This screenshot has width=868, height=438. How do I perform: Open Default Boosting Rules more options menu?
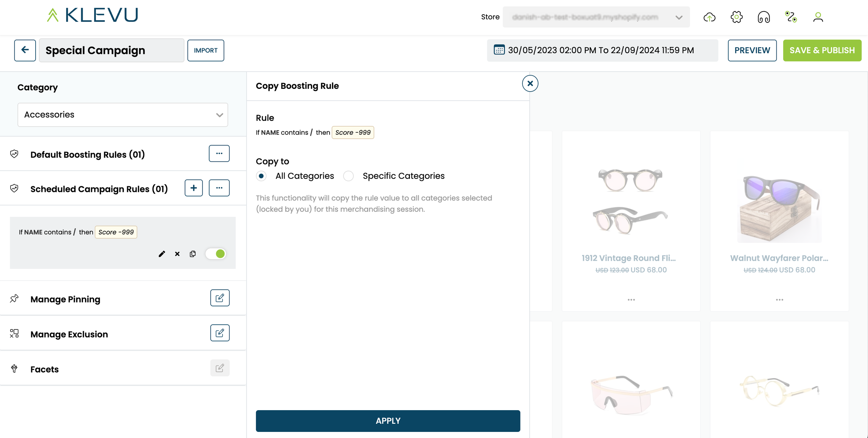219,153
